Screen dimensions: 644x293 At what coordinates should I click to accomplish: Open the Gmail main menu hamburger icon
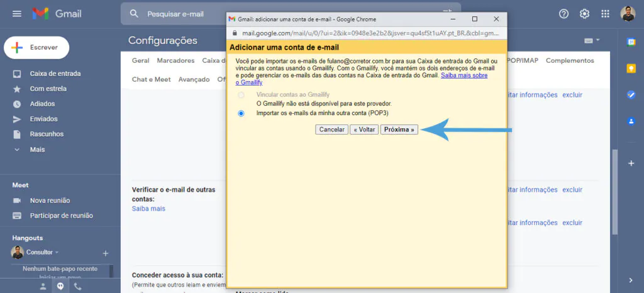17,14
